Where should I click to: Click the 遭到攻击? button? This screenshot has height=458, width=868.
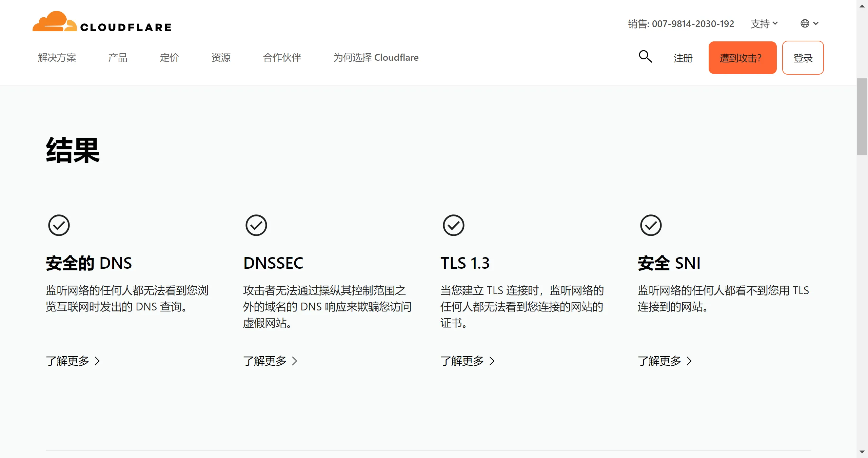tap(743, 57)
